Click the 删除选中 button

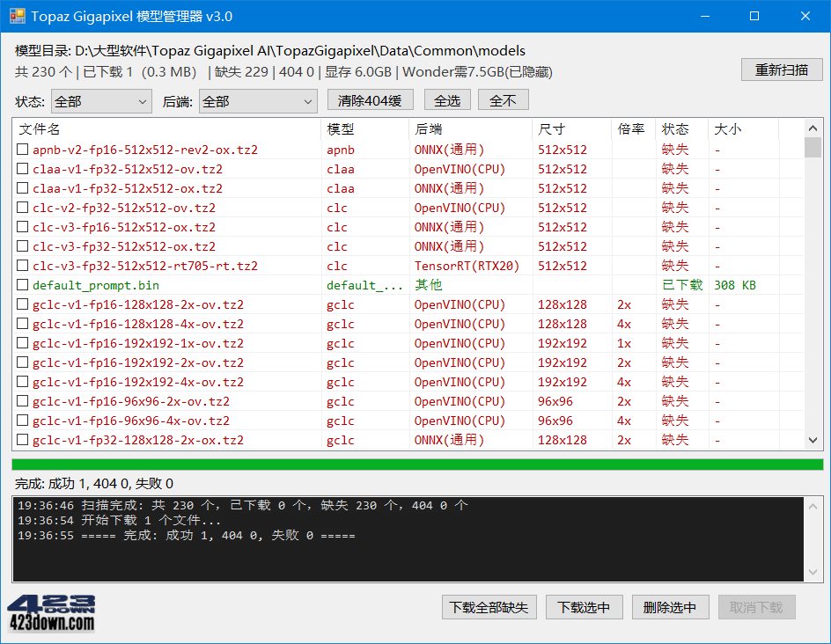[670, 607]
